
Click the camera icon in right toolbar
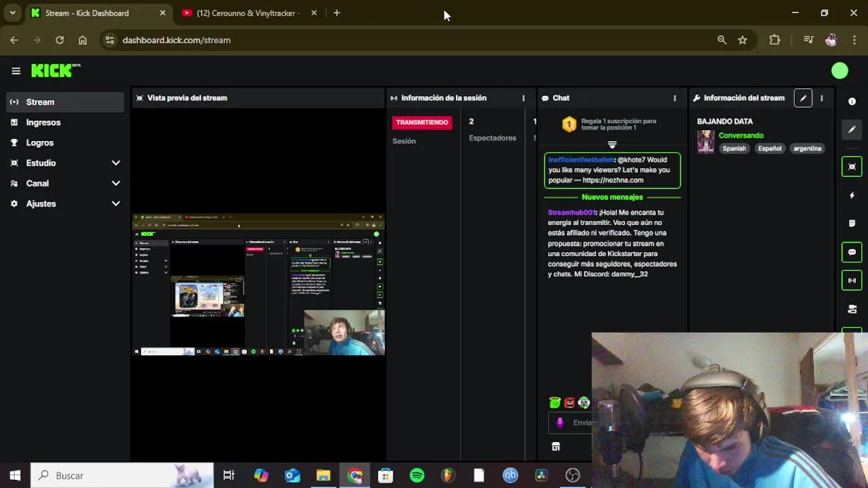coord(852,309)
